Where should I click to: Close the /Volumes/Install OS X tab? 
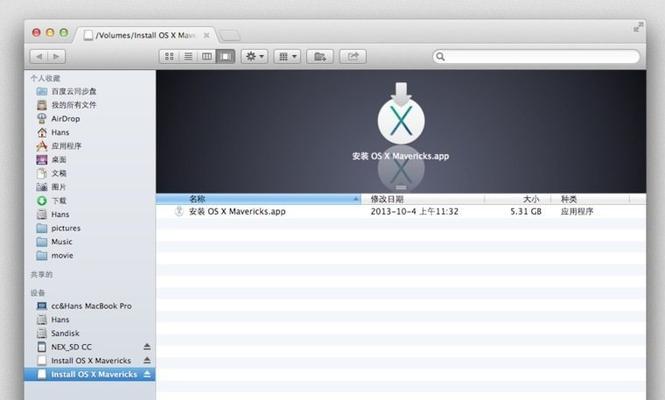point(207,35)
